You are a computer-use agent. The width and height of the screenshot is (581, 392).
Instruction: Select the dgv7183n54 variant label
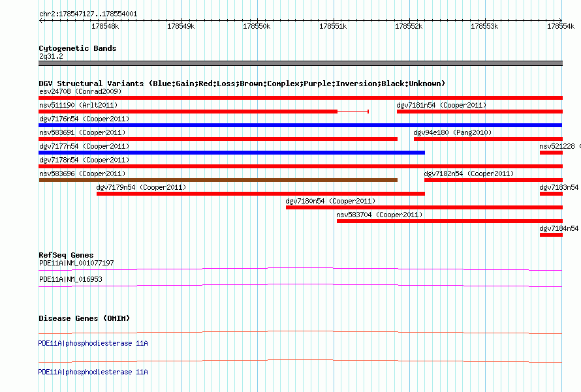click(x=559, y=187)
